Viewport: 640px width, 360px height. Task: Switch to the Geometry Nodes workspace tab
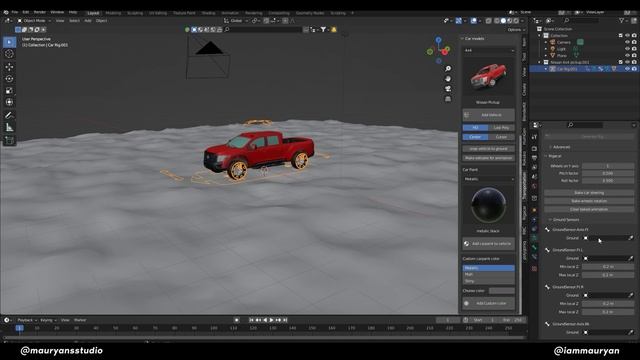click(310, 13)
